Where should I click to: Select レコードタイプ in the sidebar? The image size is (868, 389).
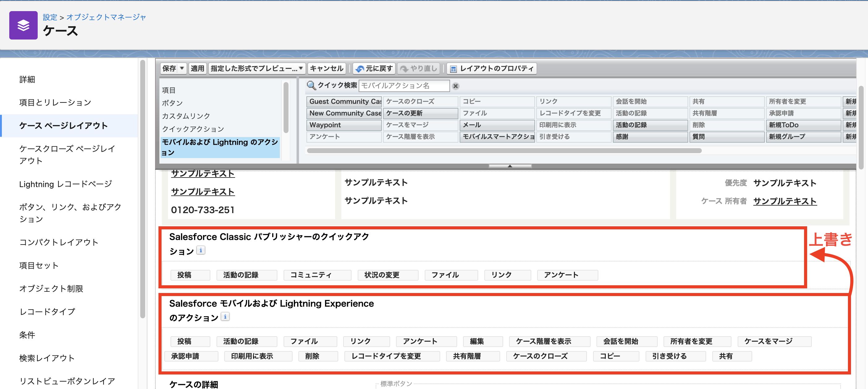47,312
